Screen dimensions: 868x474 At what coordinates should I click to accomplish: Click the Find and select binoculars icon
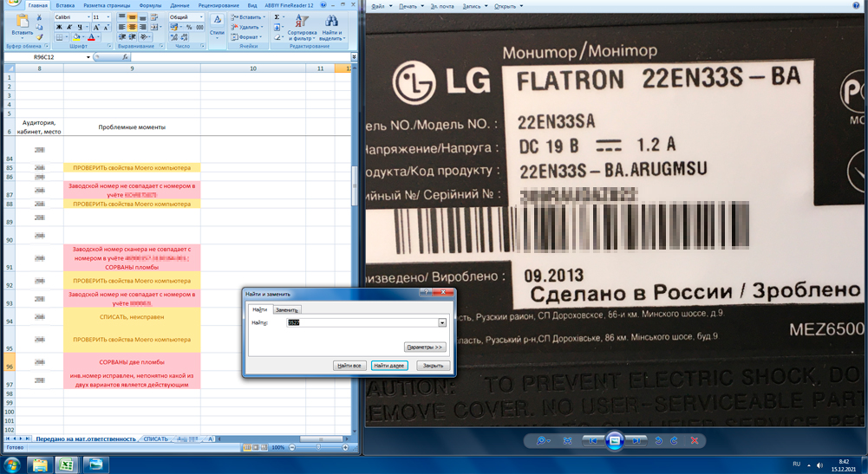[x=331, y=21]
